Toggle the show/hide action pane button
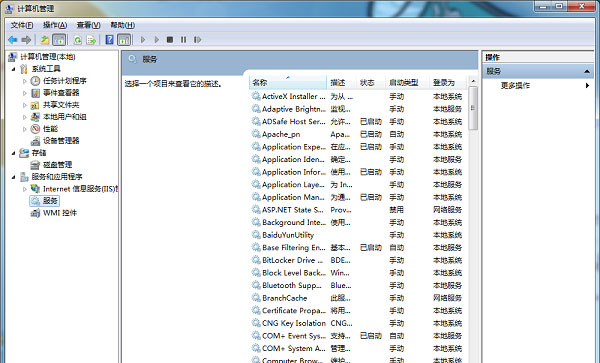This screenshot has width=600, height=363. click(124, 40)
